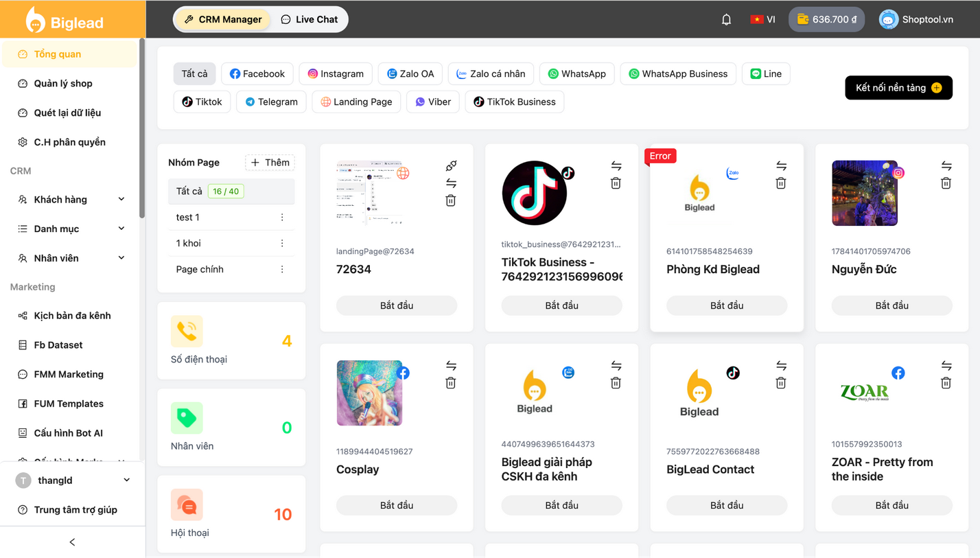
Task: Open the notifications bell
Action: point(726,19)
